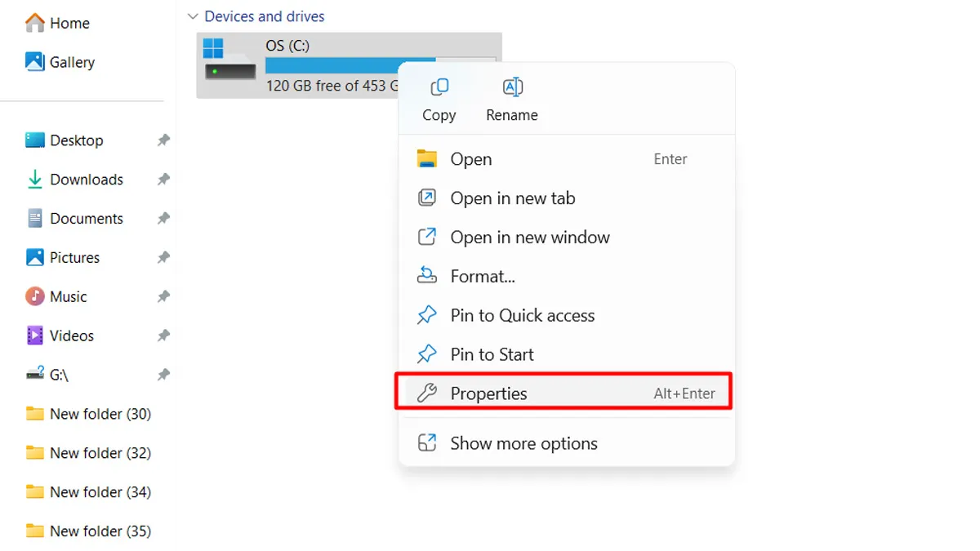This screenshot has height=551, width=980.
Task: Click the Properties wrench icon
Action: click(x=426, y=393)
